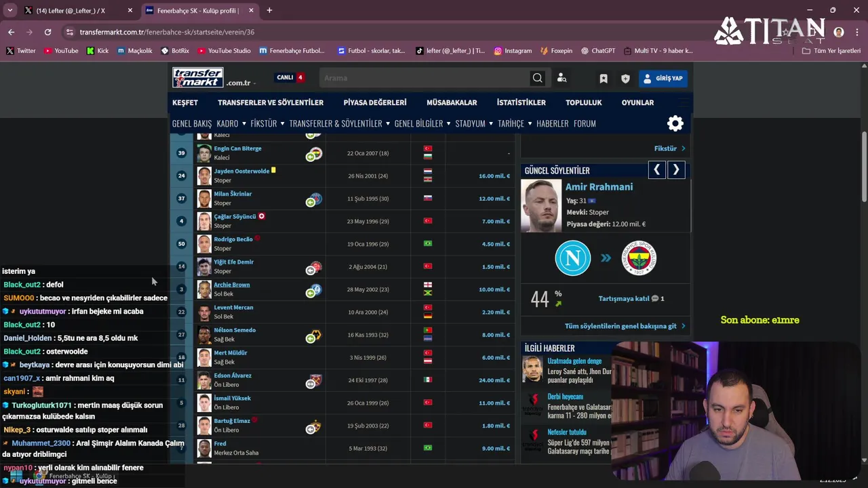Viewport: 868px width, 488px height.
Task: Click the shield plus icon in header
Action: coord(625,79)
